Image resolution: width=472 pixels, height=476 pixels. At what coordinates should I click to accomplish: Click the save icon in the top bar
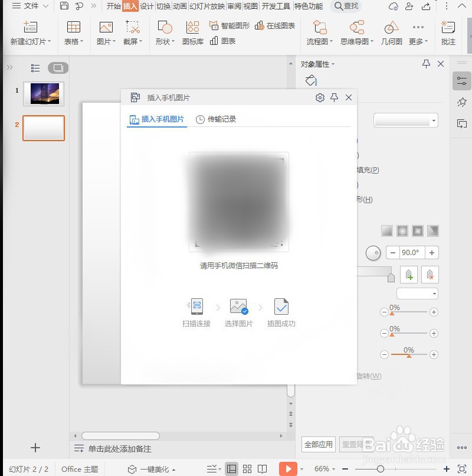[x=64, y=6]
